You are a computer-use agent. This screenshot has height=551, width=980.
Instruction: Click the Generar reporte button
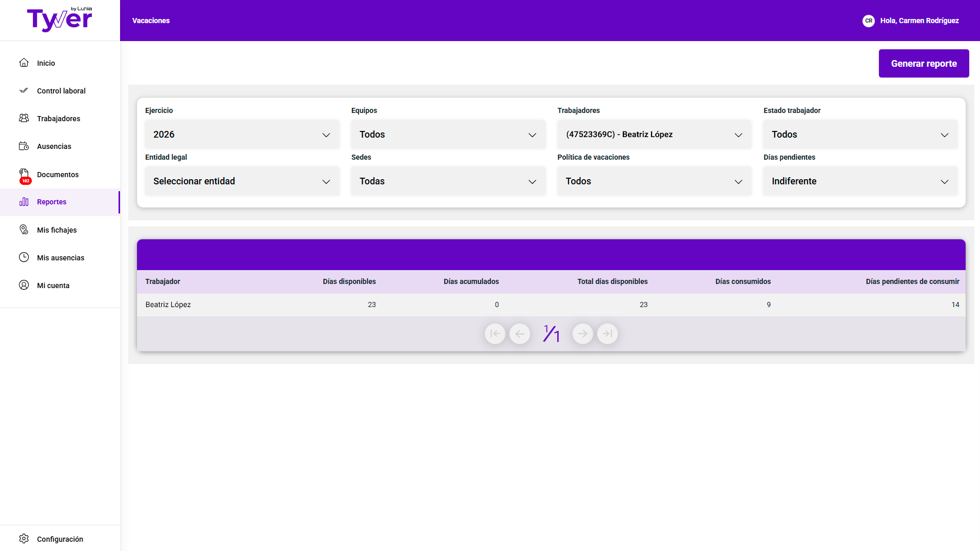[924, 64]
